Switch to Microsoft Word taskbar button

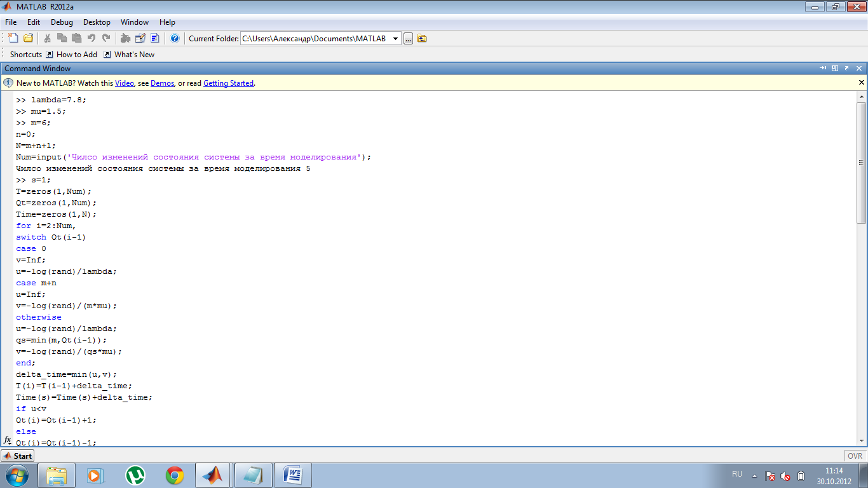292,475
